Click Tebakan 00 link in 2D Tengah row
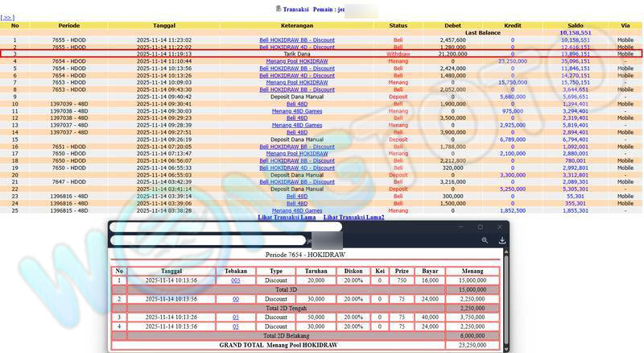The height and width of the screenshot is (353, 644). pyautogui.click(x=235, y=298)
